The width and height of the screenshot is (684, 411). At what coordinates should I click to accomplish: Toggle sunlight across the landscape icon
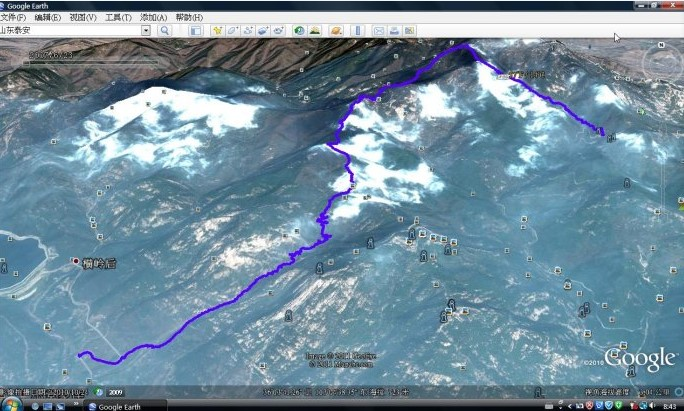[315, 31]
